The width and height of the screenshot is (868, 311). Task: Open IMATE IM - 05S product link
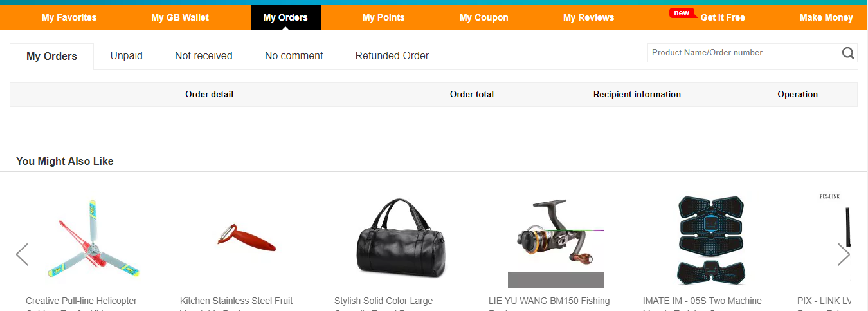pyautogui.click(x=702, y=301)
